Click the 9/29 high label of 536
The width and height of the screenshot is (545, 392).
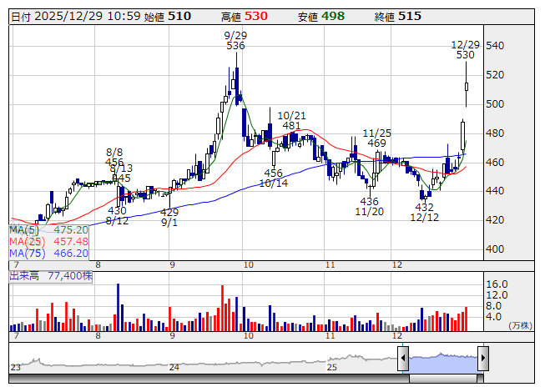[235, 41]
